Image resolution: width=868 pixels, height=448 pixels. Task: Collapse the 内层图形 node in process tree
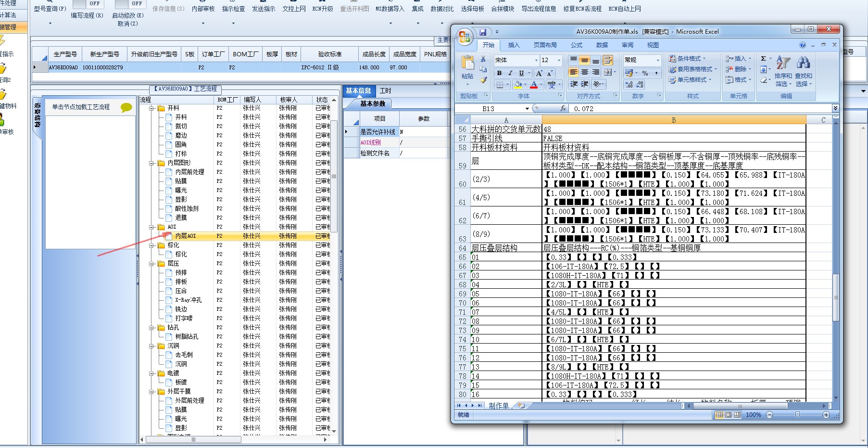[152, 163]
